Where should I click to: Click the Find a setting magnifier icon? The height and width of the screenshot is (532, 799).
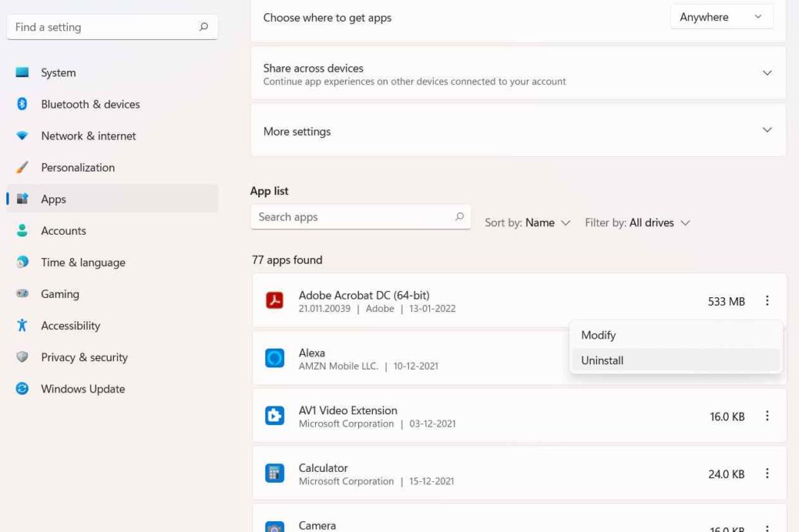pos(204,27)
